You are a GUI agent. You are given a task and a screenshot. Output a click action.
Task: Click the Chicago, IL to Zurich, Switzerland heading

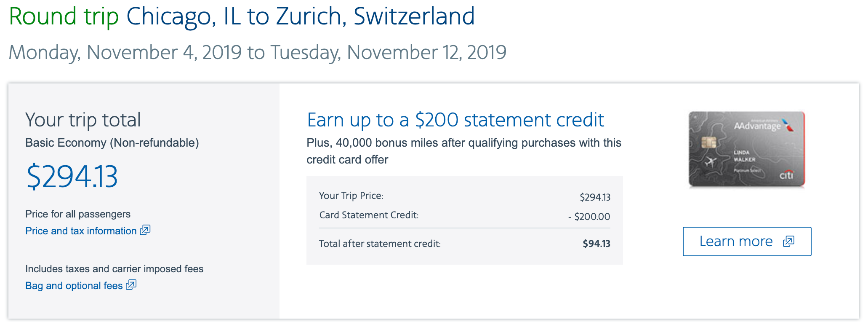(x=300, y=17)
